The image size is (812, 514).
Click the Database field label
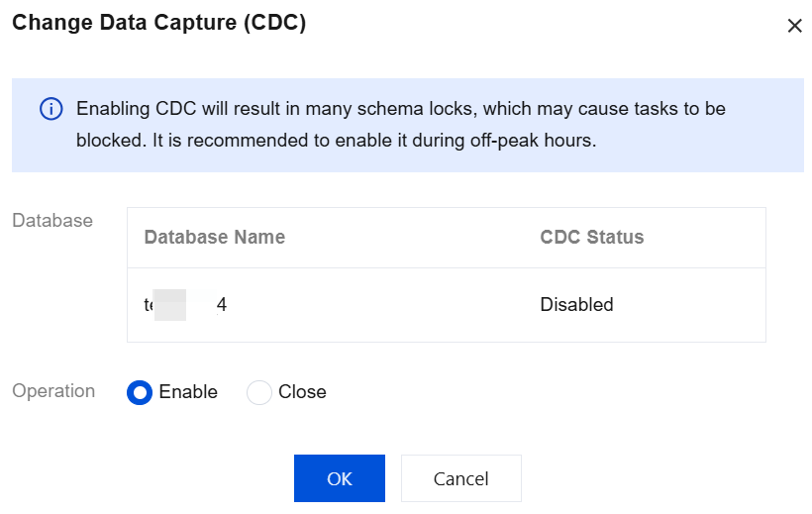(52, 221)
